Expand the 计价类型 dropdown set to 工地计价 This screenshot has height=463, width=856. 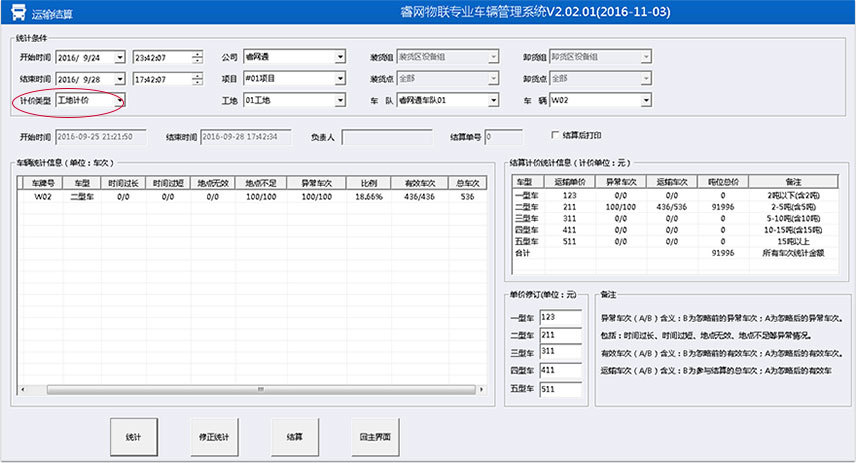coord(120,100)
